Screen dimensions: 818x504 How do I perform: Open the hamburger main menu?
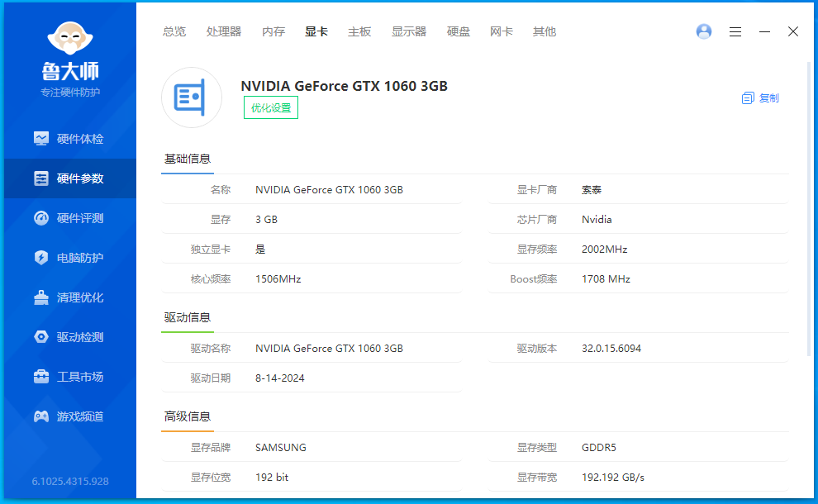click(735, 31)
